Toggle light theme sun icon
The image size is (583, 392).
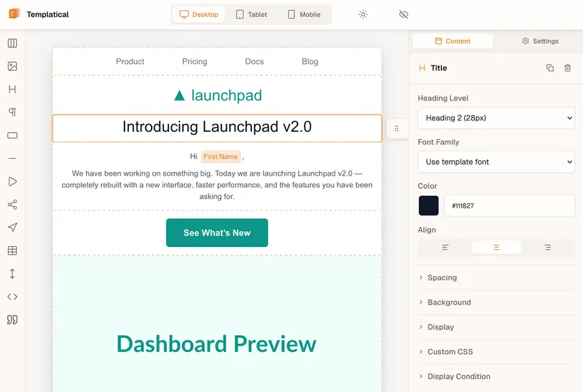pos(363,15)
